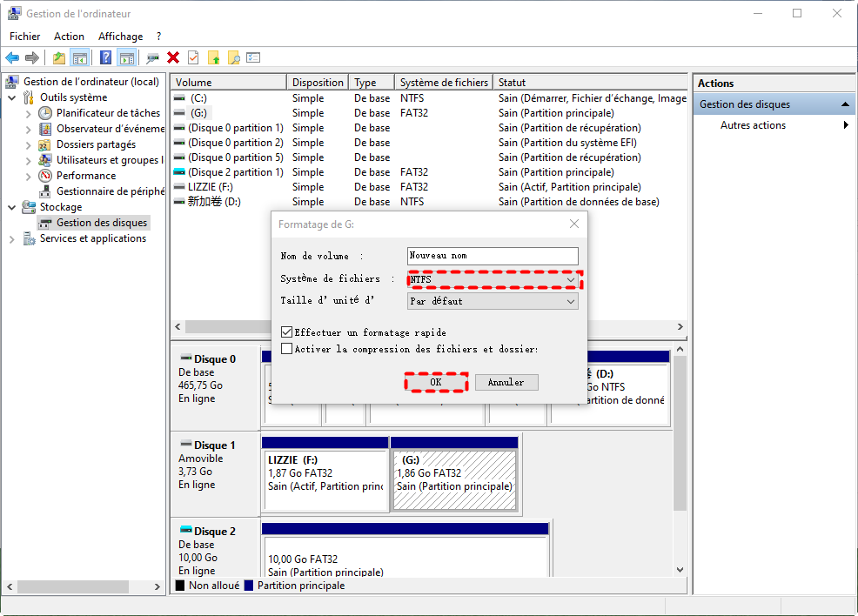Image resolution: width=858 pixels, height=616 pixels.
Task: Uncheck Effectuer un formatage rapide
Action: coord(287,332)
